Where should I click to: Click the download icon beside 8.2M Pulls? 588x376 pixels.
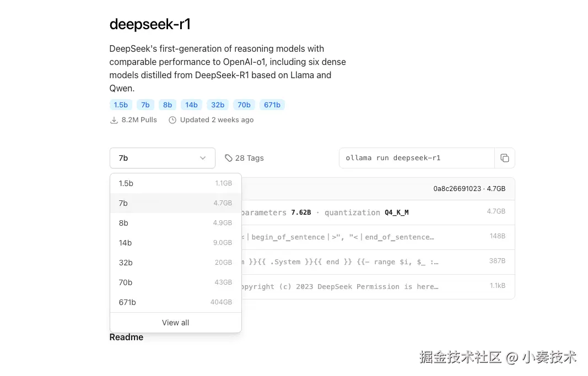[x=114, y=120]
